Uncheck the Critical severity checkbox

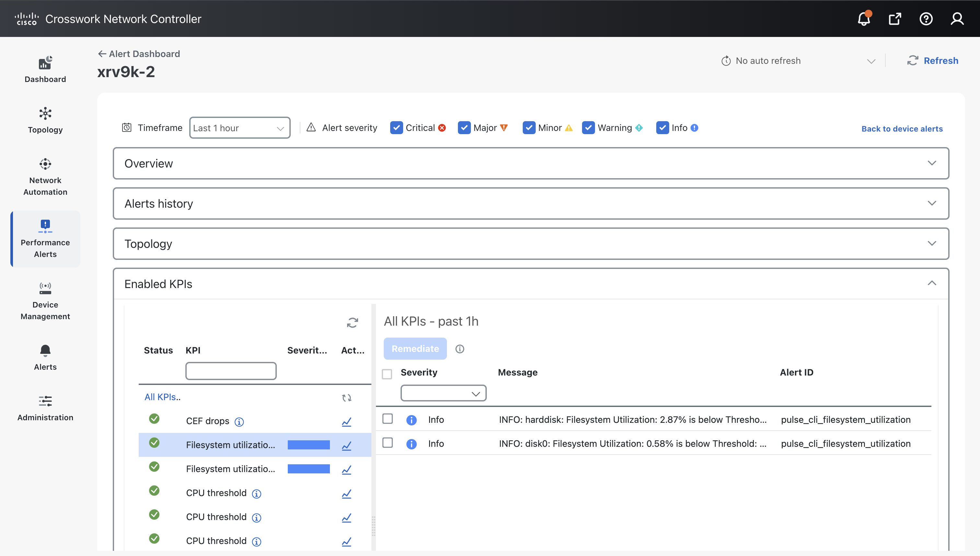point(396,128)
